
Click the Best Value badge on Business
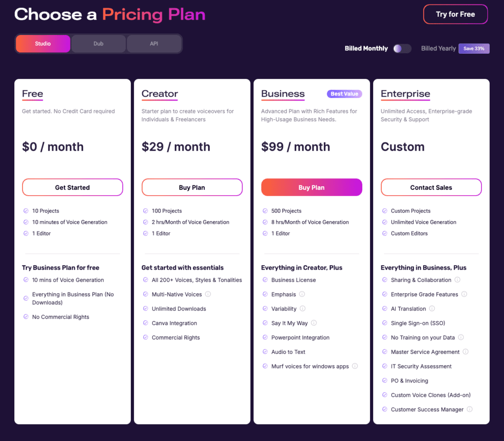(344, 93)
